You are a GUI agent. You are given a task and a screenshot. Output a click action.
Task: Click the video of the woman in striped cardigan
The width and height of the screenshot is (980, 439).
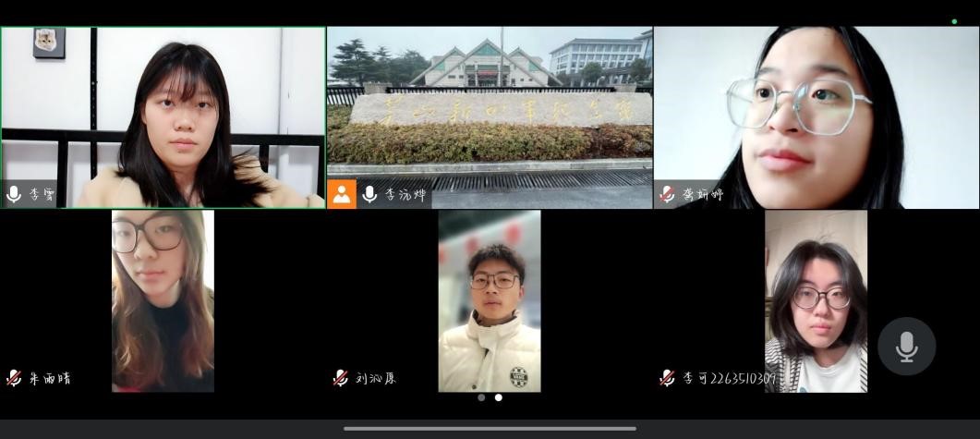[x=816, y=300]
